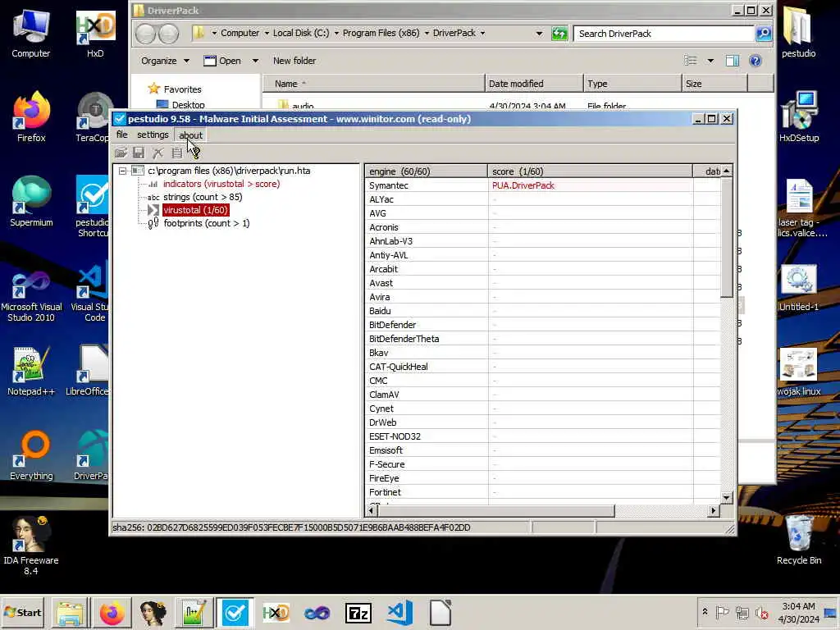Viewport: 840px width, 630px height.
Task: Sort by the score (1/60) column header
Action: [590, 171]
